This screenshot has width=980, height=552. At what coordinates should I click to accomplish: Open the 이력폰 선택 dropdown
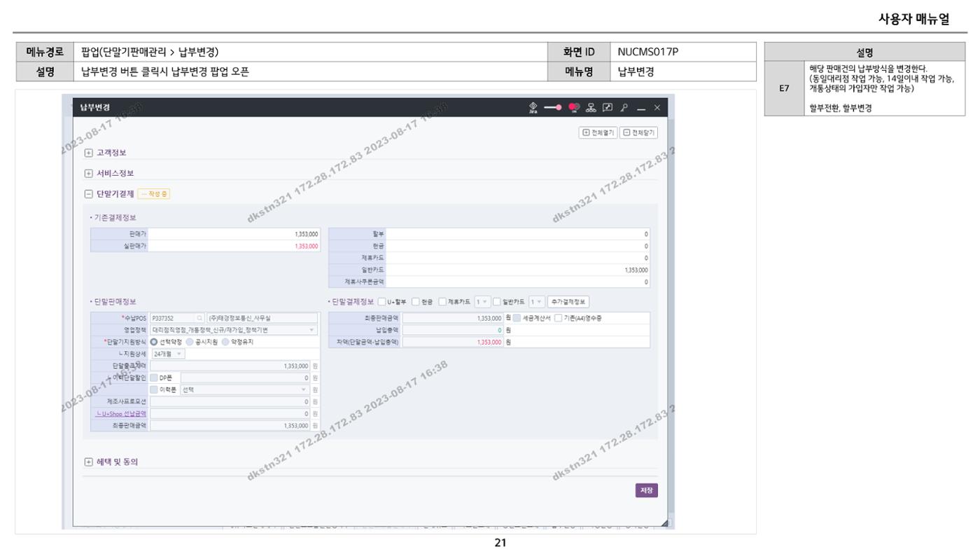[244, 389]
